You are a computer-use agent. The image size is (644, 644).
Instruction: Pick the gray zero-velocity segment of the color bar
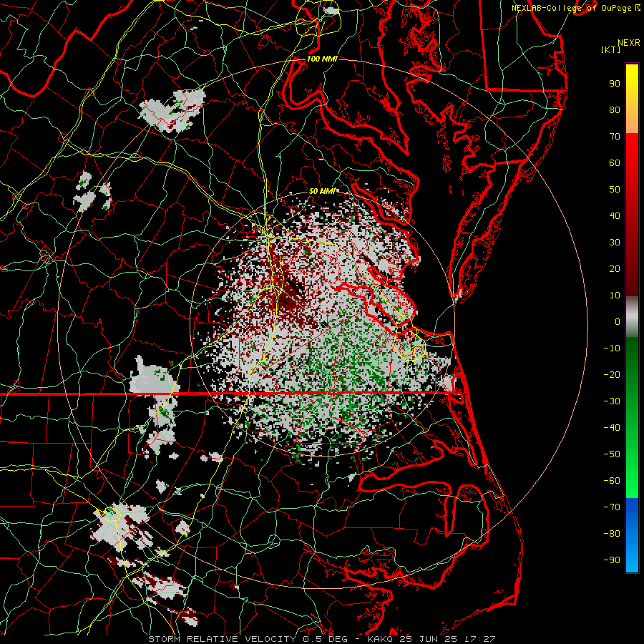pos(632,317)
